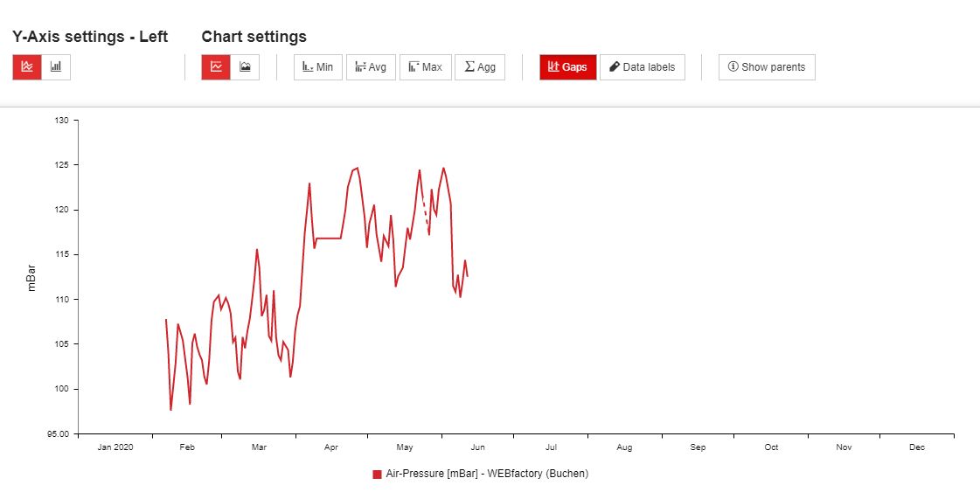This screenshot has height=499, width=980.
Task: Click the Jun label on the x-axis
Action: 478,447
